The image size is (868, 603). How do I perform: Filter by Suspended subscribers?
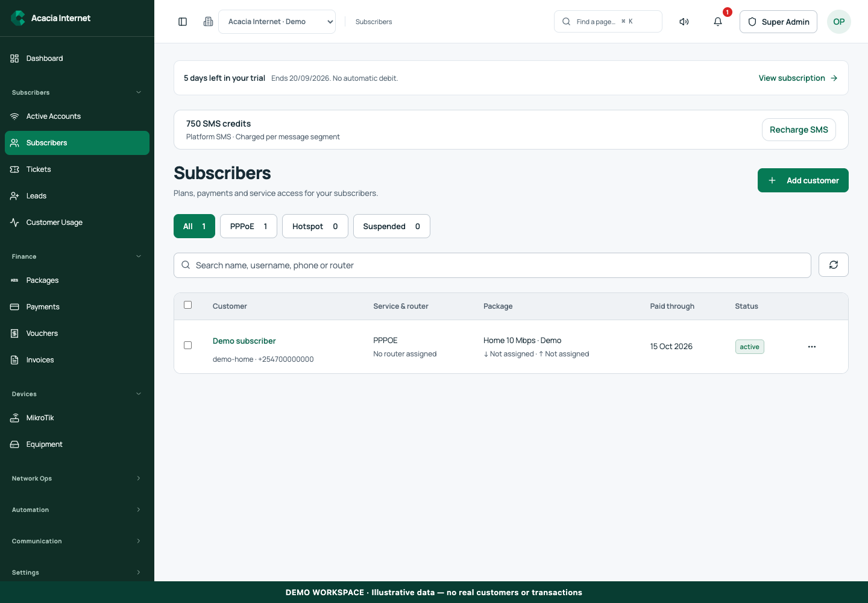(x=392, y=226)
